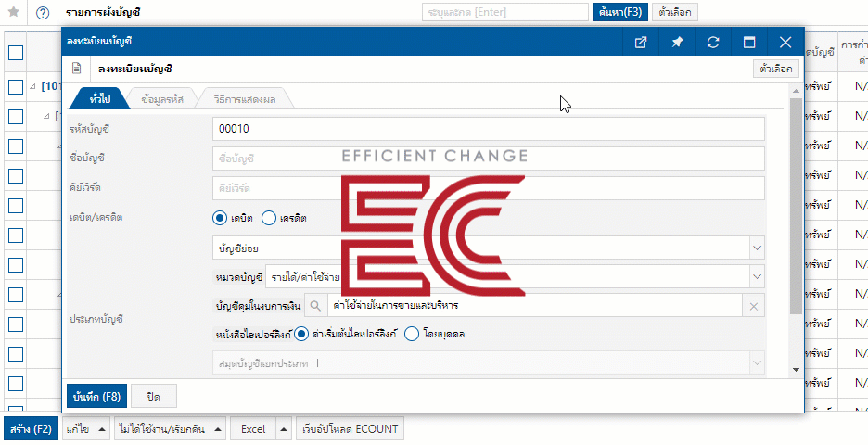The width and height of the screenshot is (868, 445).
Task: Click the star favorite icon
Action: pyautogui.click(x=14, y=12)
